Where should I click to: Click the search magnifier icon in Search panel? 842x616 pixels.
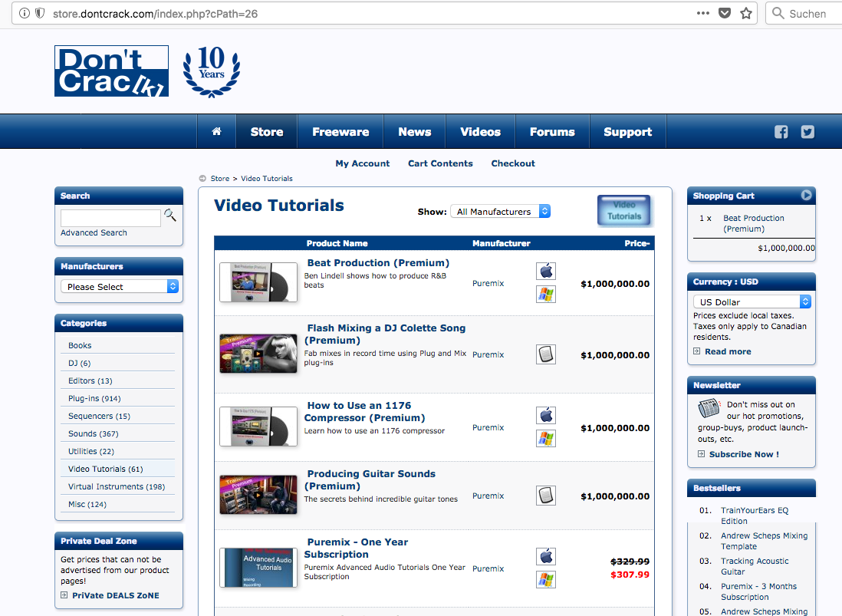pyautogui.click(x=170, y=216)
